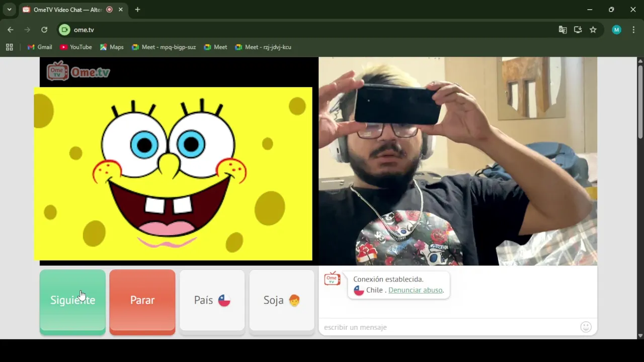Image resolution: width=644 pixels, height=362 pixels.
Task: Click the Chile flag on País button
Action: (x=224, y=301)
